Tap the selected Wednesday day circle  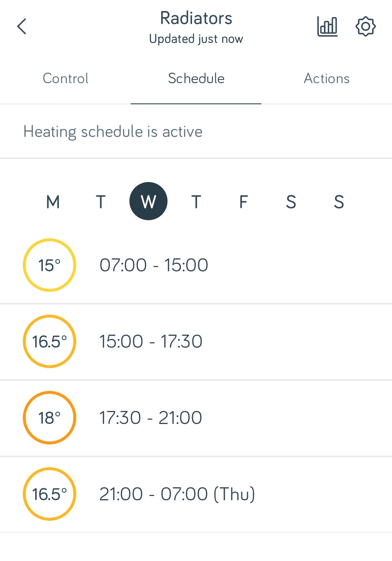click(x=148, y=201)
